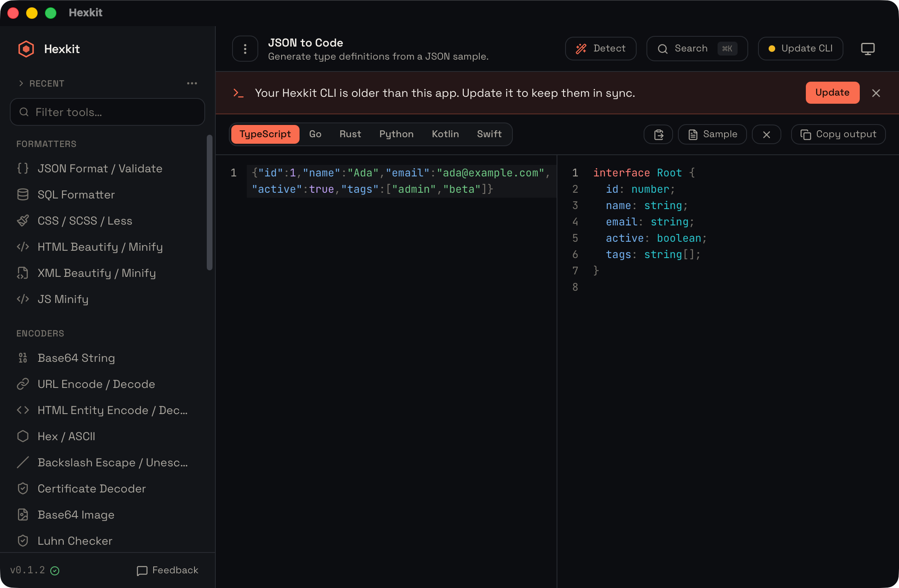Clear the input with the X button
The height and width of the screenshot is (588, 899).
tap(767, 134)
